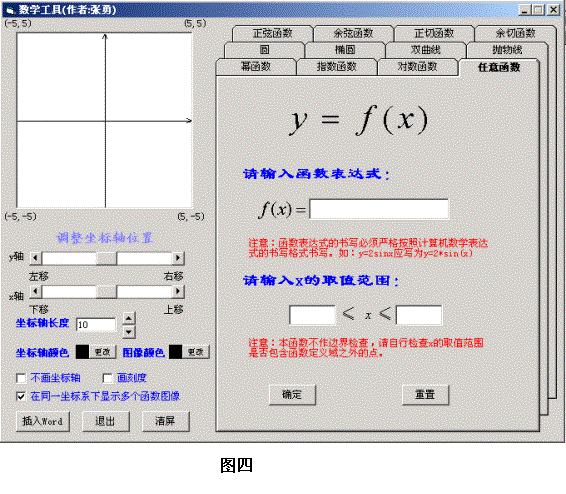
Task: Enable the 不画坐标轴 checkbox
Action: (21, 378)
